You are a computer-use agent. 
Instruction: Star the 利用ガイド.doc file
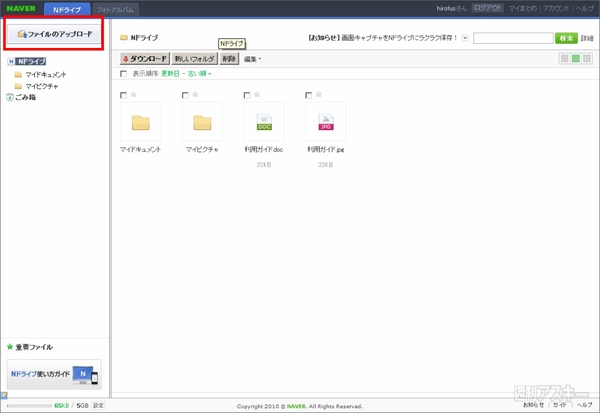pyautogui.click(x=257, y=94)
